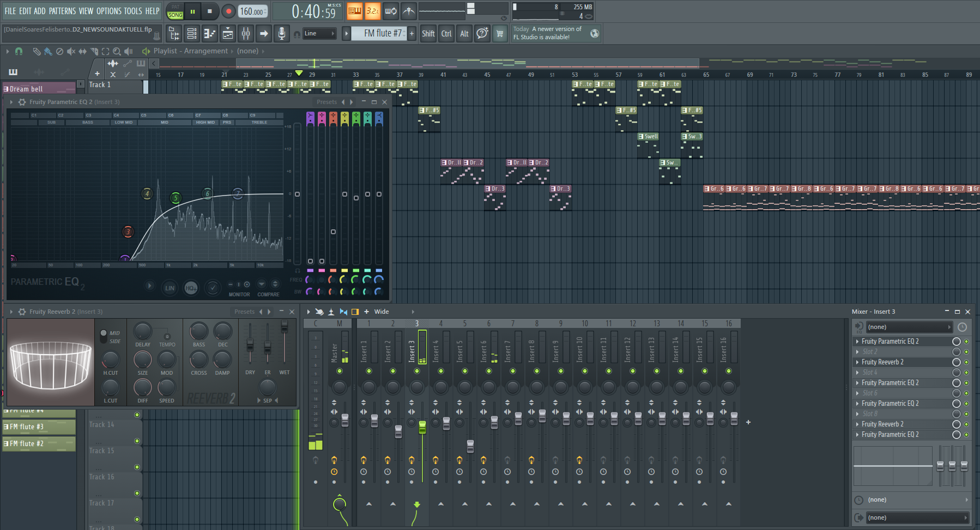Toggle the LIN button in Parametric EQ 2
980x530 pixels.
(170, 288)
